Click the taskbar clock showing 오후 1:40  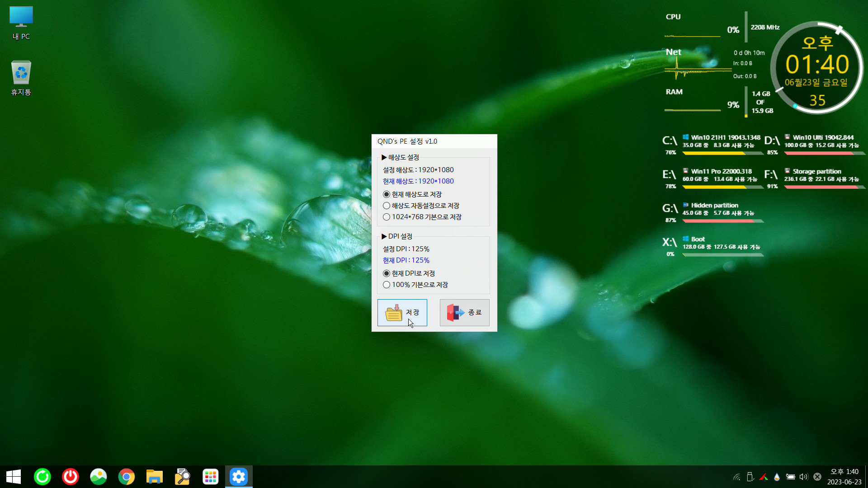[844, 477]
